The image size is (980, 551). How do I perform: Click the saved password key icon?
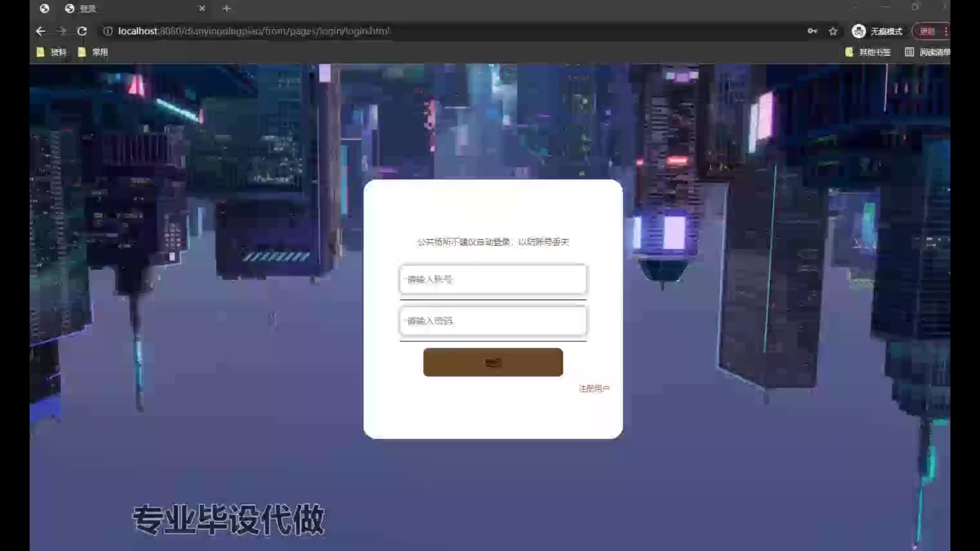point(812,31)
